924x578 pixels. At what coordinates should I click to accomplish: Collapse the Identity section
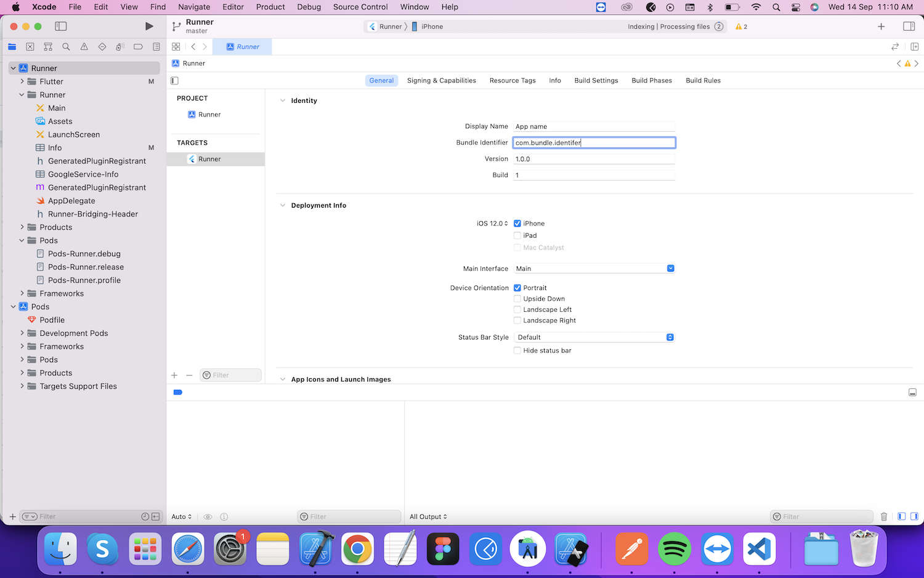[283, 101]
